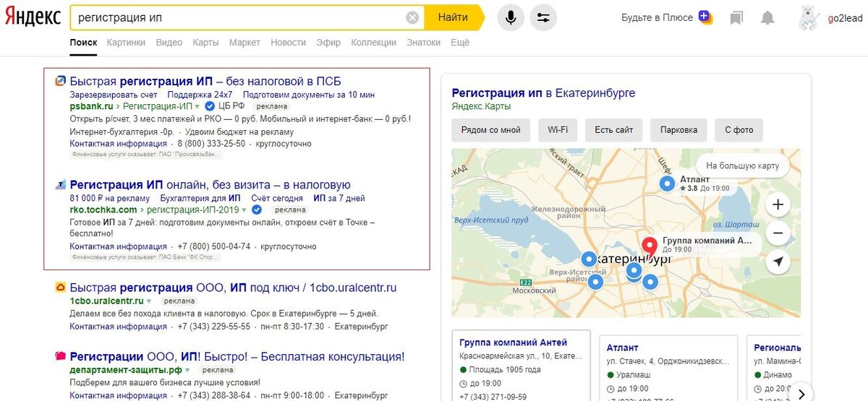The height and width of the screenshot is (401, 868).
Task: Click Бухгалтерия для ИП sitelink
Action: [x=200, y=198]
